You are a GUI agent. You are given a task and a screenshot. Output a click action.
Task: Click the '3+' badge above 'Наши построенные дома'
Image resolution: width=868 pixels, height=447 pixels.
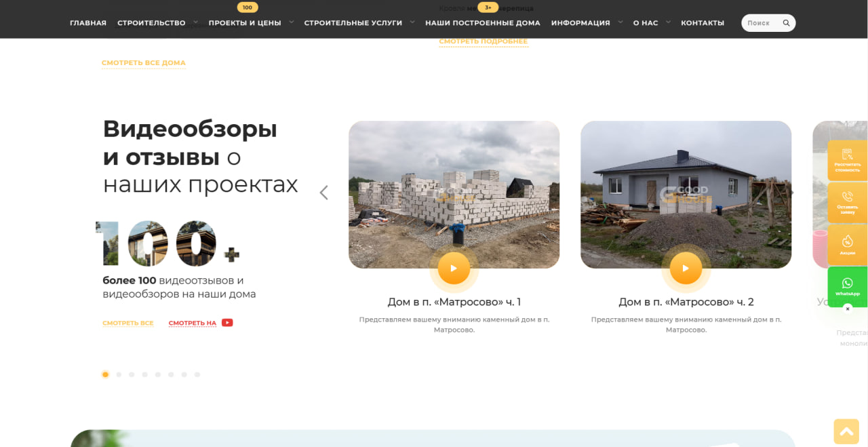(488, 7)
